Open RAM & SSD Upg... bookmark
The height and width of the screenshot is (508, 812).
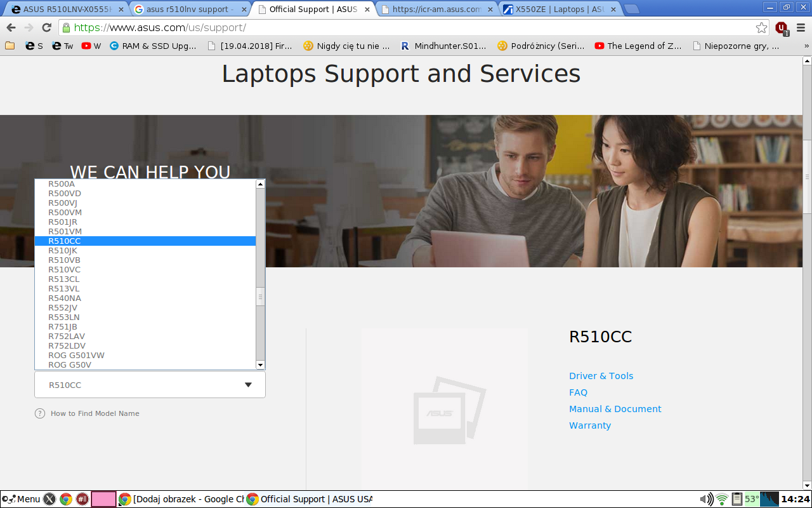(153, 46)
